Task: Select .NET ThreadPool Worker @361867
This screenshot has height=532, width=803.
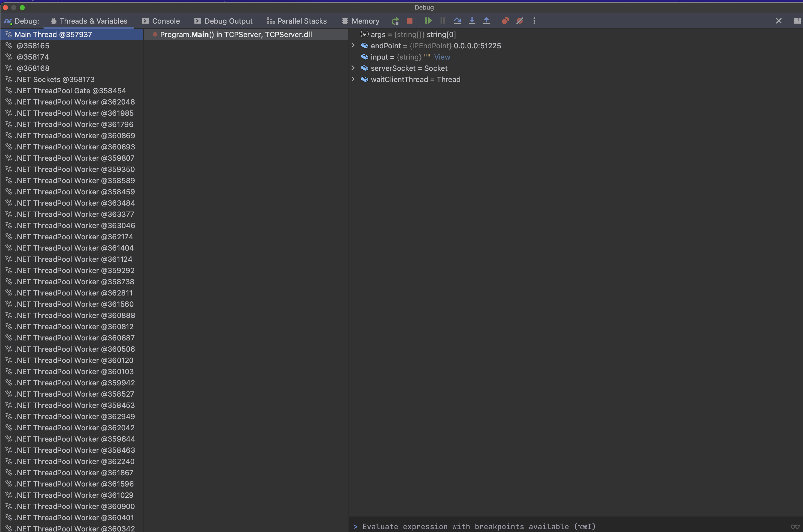Action: [x=72, y=473]
